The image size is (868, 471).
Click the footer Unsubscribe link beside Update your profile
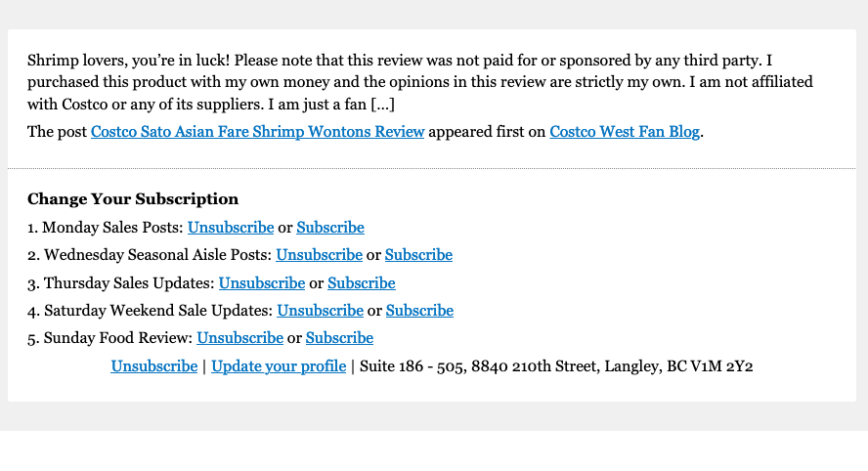pyautogui.click(x=153, y=366)
